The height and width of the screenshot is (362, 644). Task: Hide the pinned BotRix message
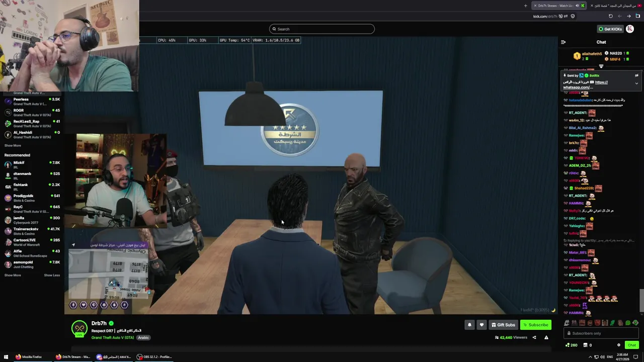coord(636,75)
